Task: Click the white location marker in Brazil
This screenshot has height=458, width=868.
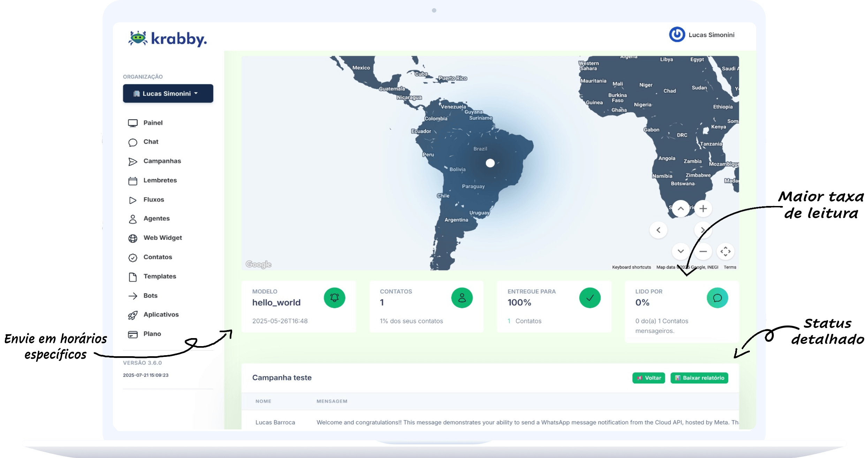Action: tap(490, 163)
